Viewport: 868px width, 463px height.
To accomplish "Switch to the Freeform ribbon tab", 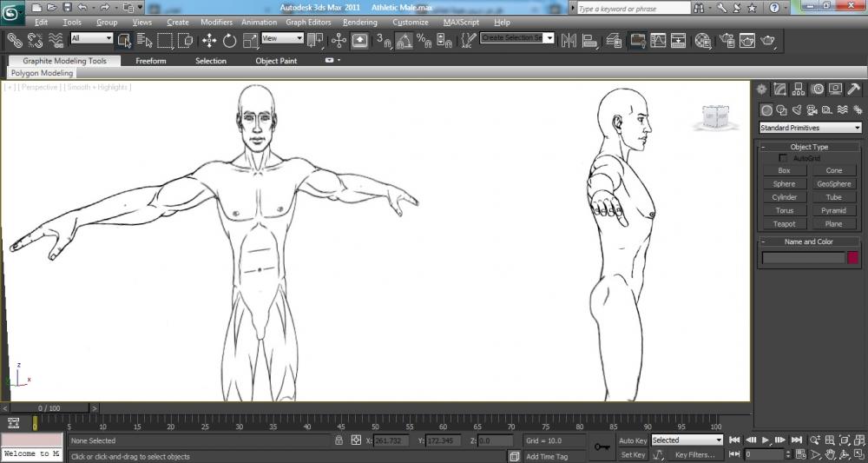I will (x=151, y=61).
